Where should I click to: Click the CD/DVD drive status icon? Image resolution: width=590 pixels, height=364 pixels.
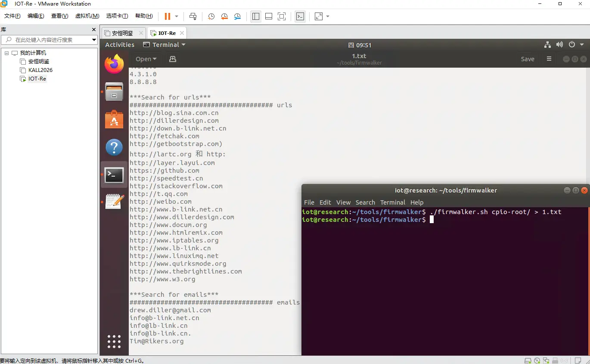click(x=537, y=361)
